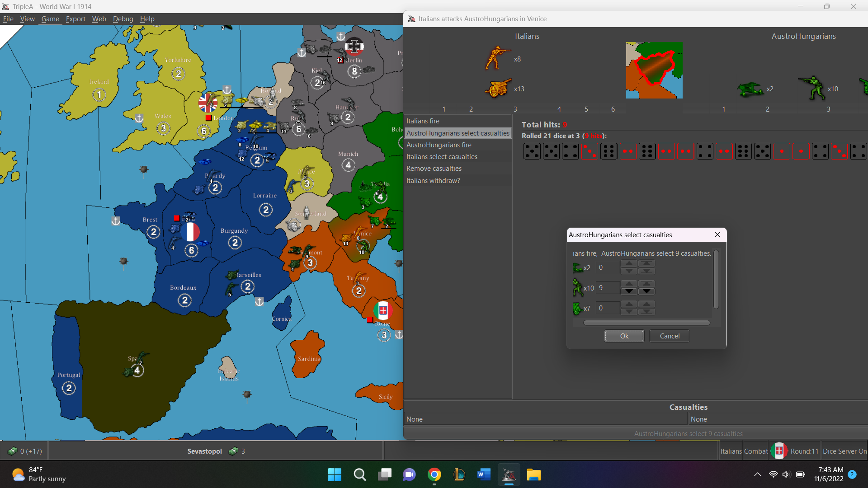Decrease infantry x10 casualties by one
Image resolution: width=868 pixels, height=488 pixels.
click(x=629, y=291)
